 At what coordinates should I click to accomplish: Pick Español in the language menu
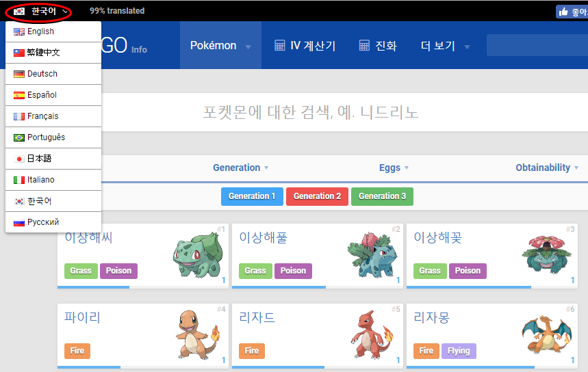[53, 95]
